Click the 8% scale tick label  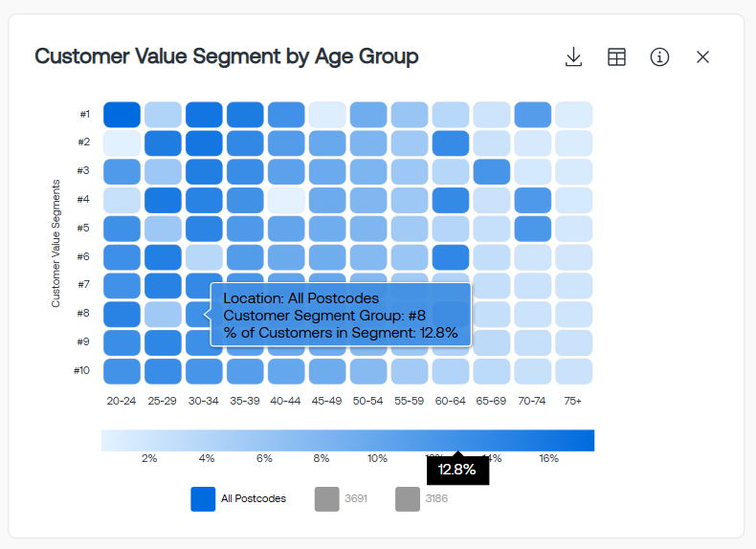point(322,458)
